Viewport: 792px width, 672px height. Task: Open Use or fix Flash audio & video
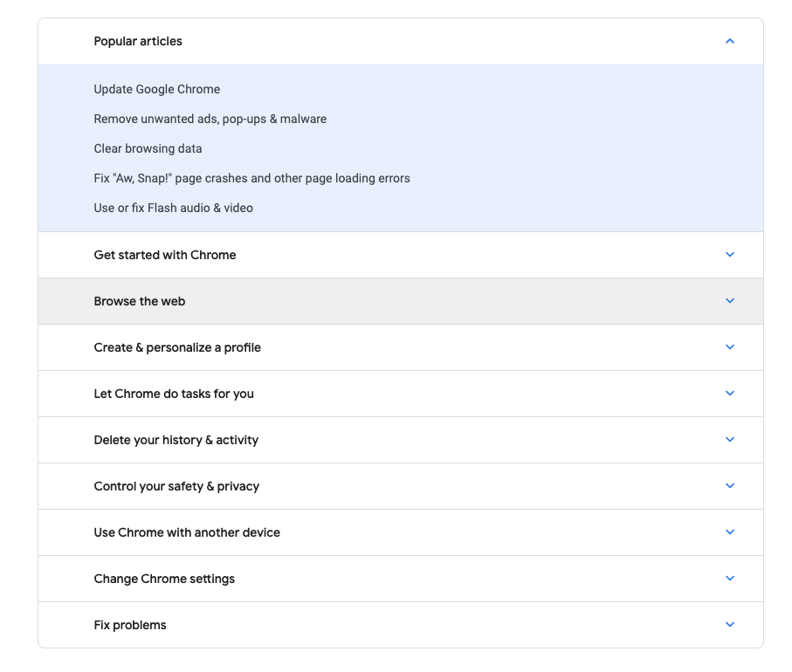tap(173, 208)
